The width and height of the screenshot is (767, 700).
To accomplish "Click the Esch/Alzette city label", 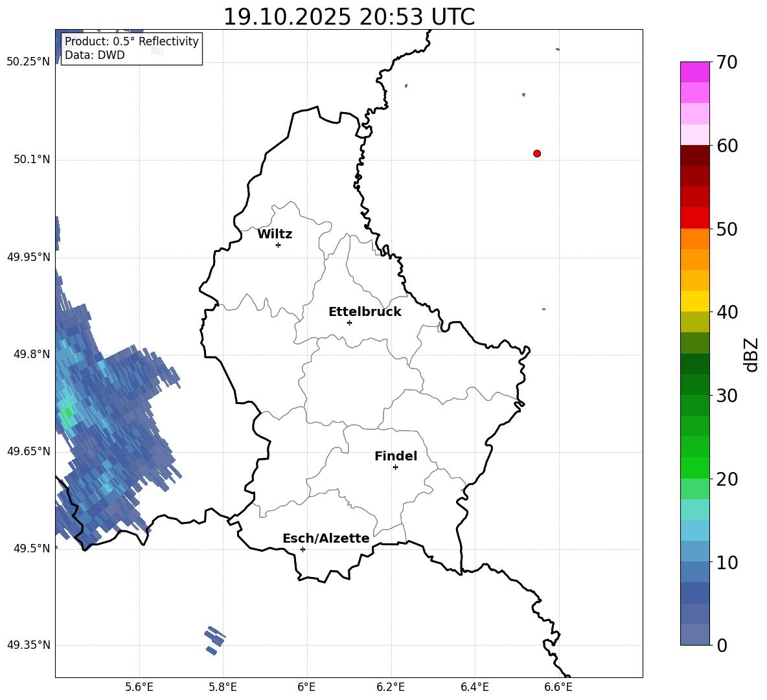I will tap(326, 538).
